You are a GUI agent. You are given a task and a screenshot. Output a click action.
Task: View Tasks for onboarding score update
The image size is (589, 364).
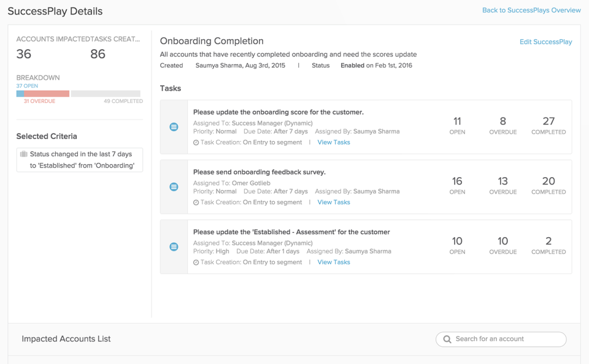tap(334, 142)
